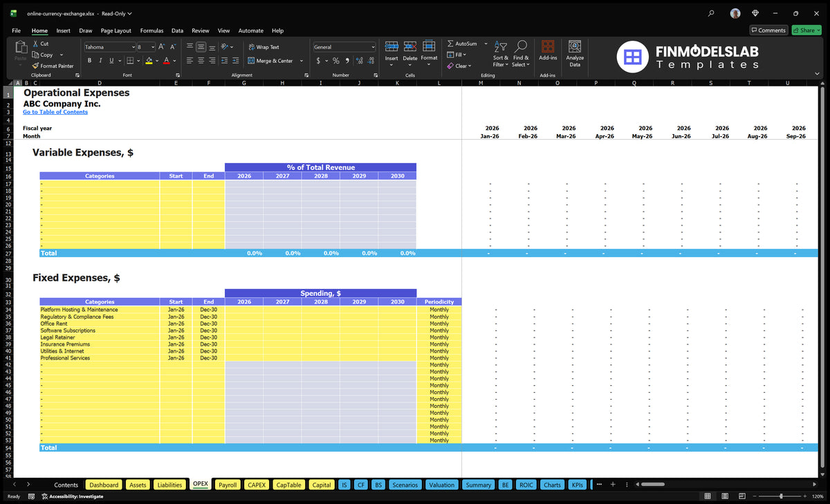Switch to the Formulas ribbon tab

coord(151,30)
